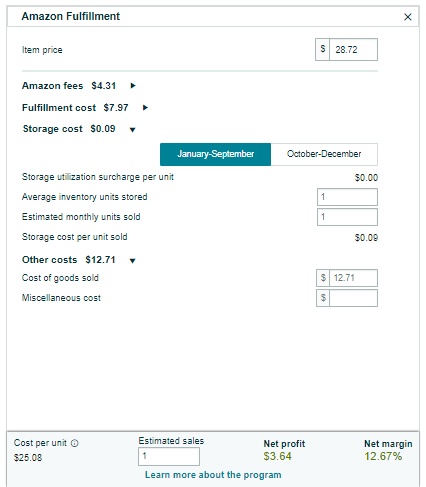Click Average inventory units stored field
This screenshot has height=487, width=426.
[x=347, y=197]
